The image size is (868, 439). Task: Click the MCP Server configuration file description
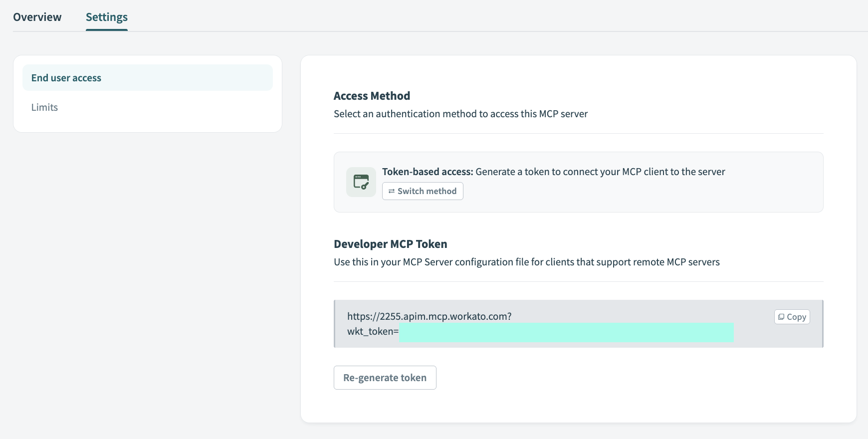tap(526, 262)
